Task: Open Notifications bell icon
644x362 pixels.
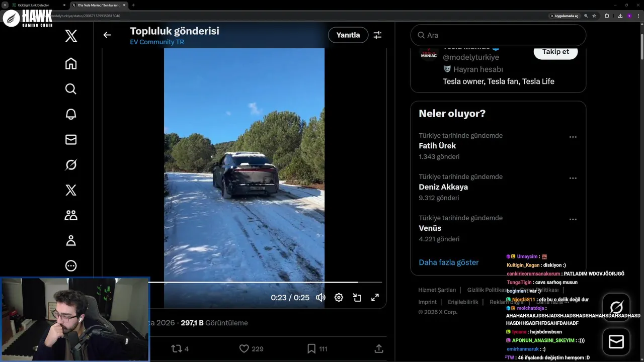Action: pos(71,114)
